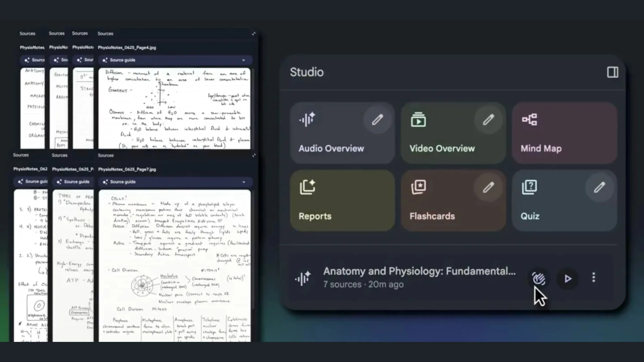Enter interactive mode on the Anatomy audio
Image resolution: width=644 pixels, height=362 pixels.
[539, 279]
